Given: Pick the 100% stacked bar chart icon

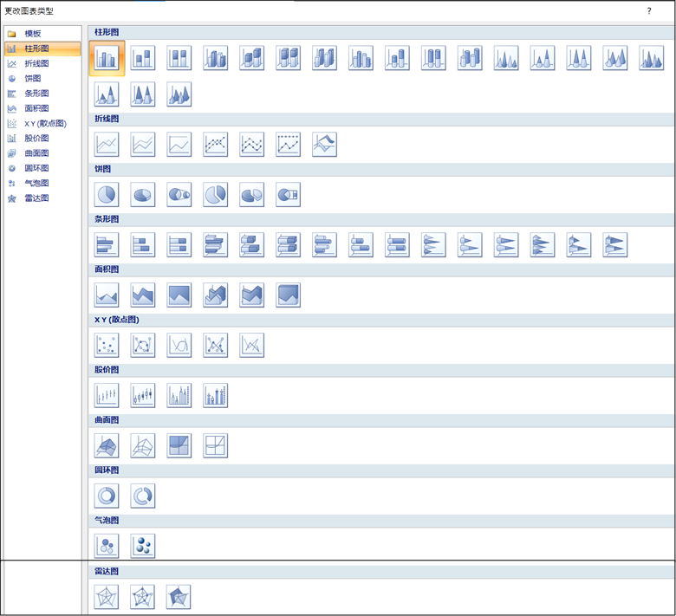Looking at the screenshot, I should [179, 245].
